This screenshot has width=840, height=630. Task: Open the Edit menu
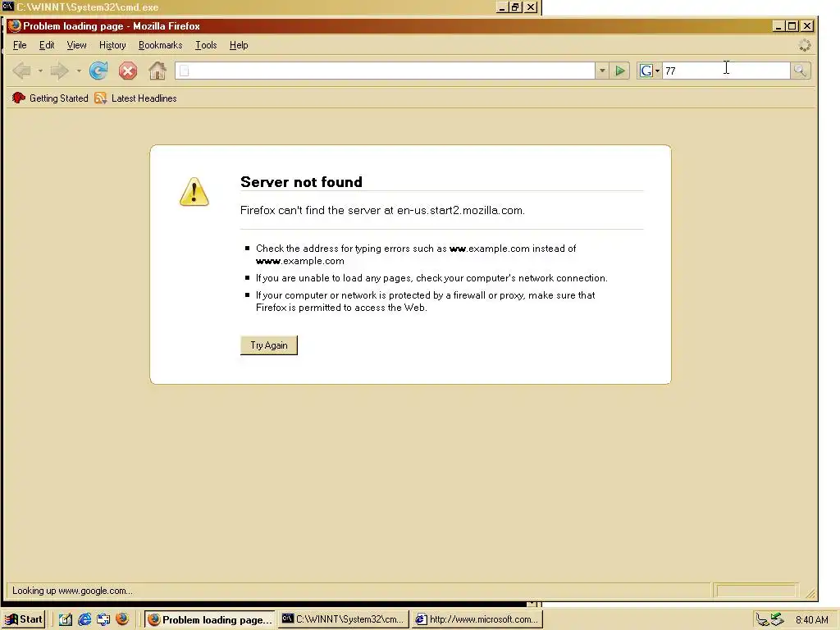pos(47,45)
